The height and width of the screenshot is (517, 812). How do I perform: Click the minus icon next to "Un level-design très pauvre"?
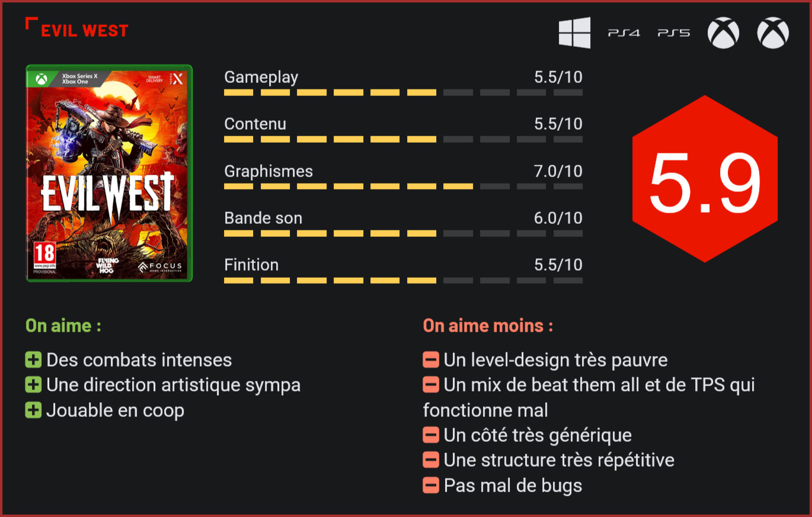pos(431,359)
